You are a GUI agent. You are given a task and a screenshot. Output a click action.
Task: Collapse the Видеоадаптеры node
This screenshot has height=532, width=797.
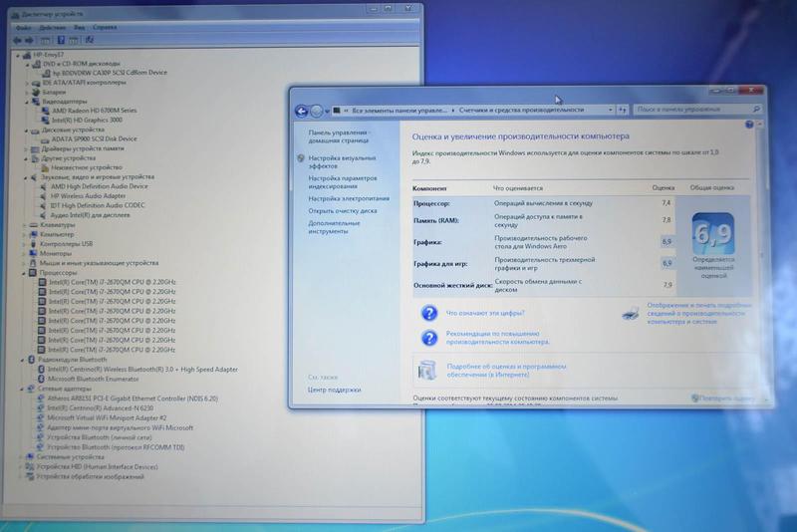[x=28, y=101]
